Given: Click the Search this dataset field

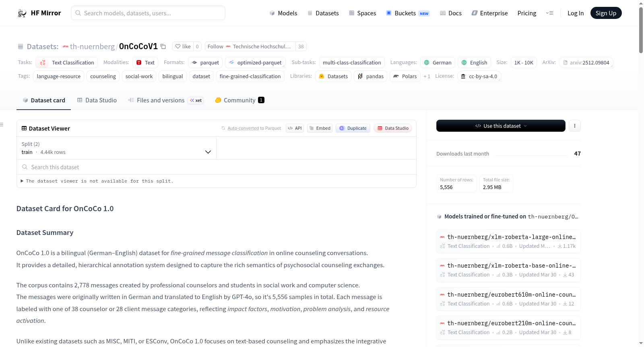Looking at the screenshot, I should pyautogui.click(x=217, y=167).
